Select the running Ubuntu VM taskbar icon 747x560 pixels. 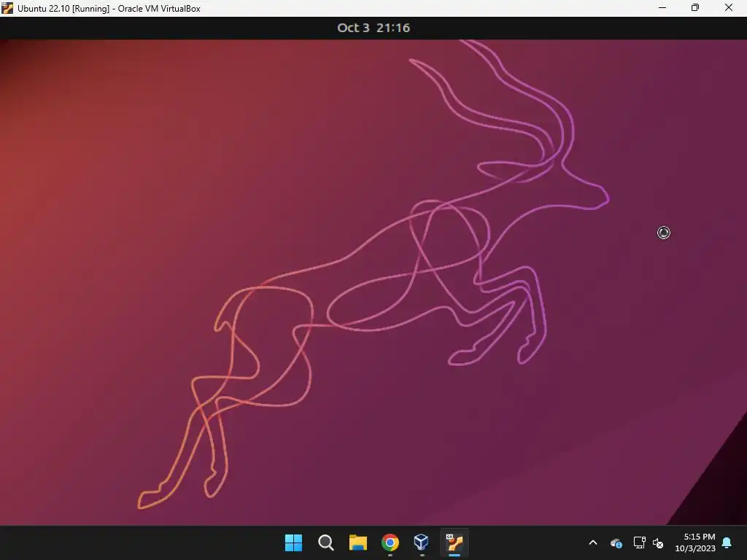454,542
